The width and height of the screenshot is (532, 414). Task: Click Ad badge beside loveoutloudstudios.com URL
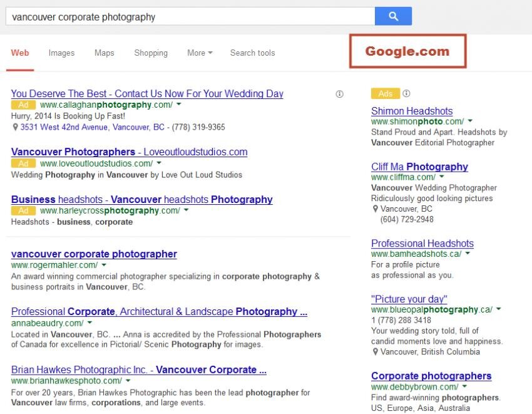coord(23,163)
